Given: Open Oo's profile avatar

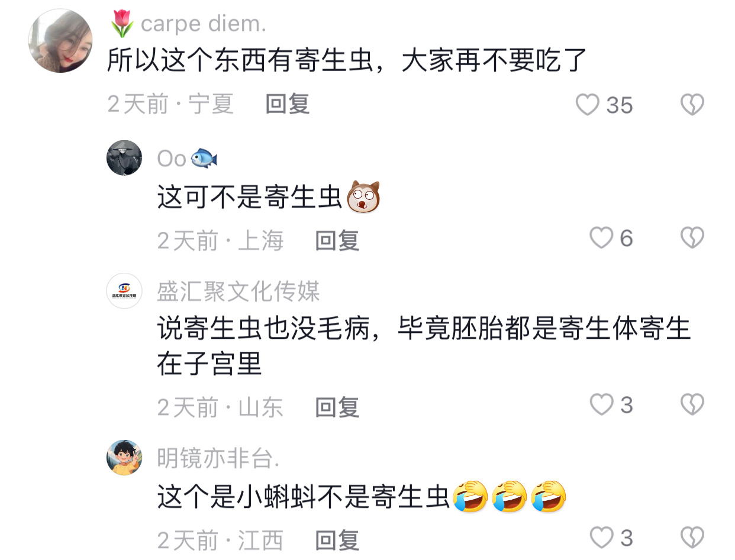Looking at the screenshot, I should 124,158.
